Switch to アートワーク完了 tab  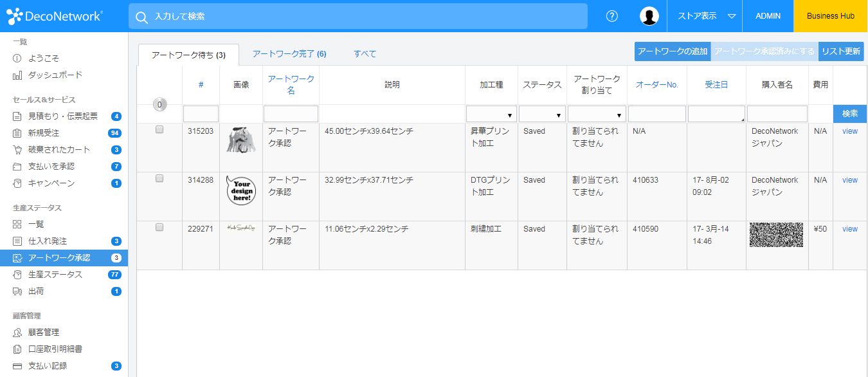tap(289, 54)
